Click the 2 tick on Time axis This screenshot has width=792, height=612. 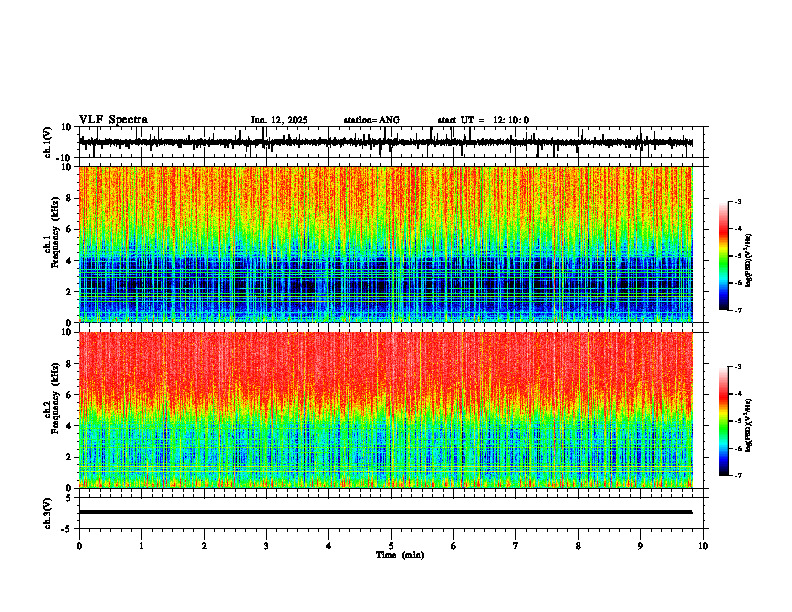204,546
